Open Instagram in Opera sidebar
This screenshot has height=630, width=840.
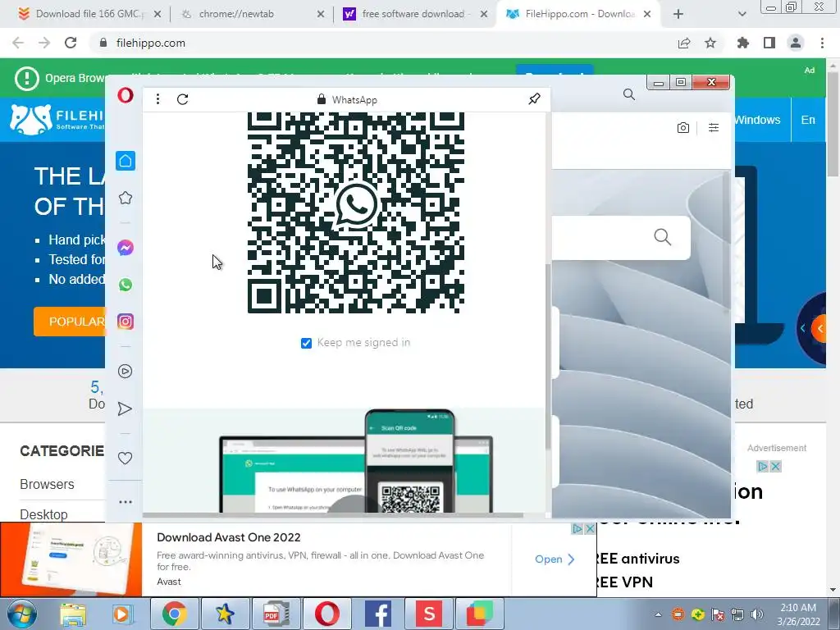point(126,322)
